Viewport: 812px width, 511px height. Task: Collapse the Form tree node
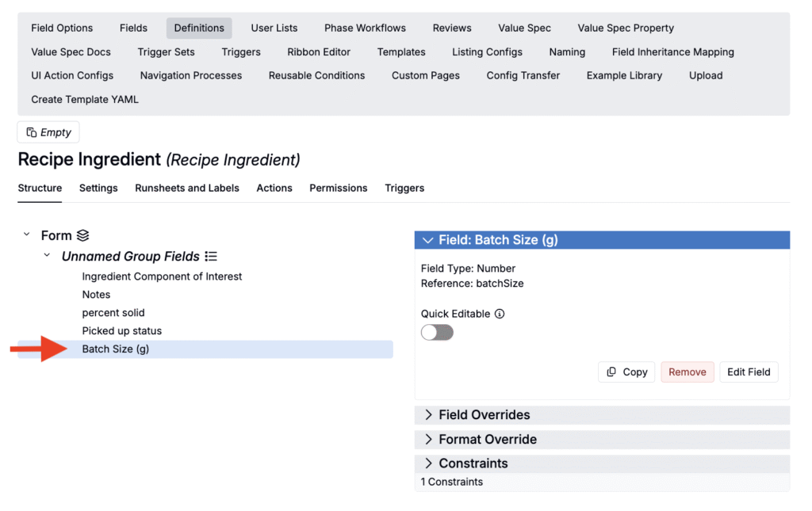point(26,235)
